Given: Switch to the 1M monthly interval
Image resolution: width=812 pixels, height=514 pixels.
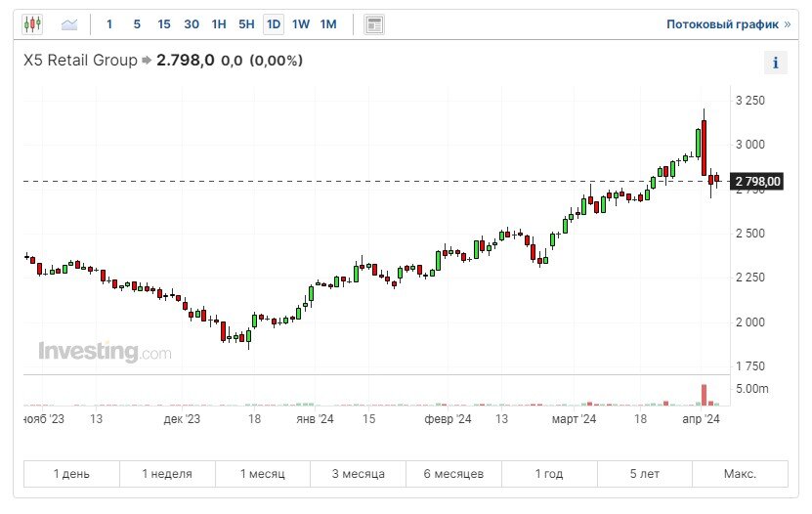Looking at the screenshot, I should (x=328, y=24).
